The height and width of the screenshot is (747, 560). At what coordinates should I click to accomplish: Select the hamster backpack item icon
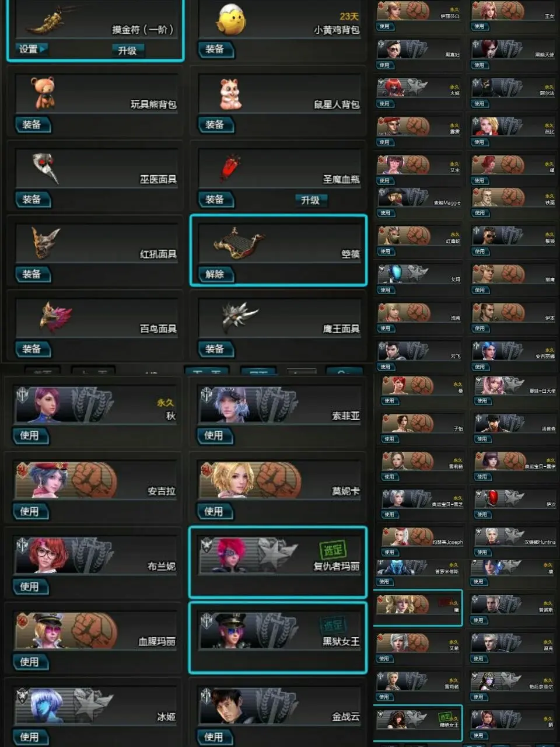click(x=230, y=94)
